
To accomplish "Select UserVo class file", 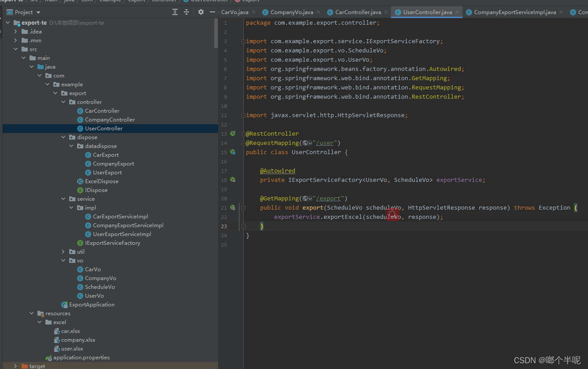I will (x=94, y=296).
